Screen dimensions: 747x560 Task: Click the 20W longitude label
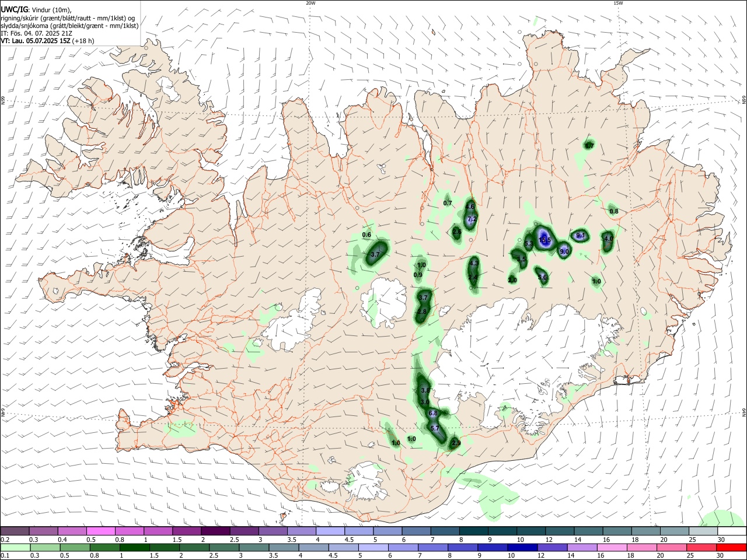click(310, 3)
